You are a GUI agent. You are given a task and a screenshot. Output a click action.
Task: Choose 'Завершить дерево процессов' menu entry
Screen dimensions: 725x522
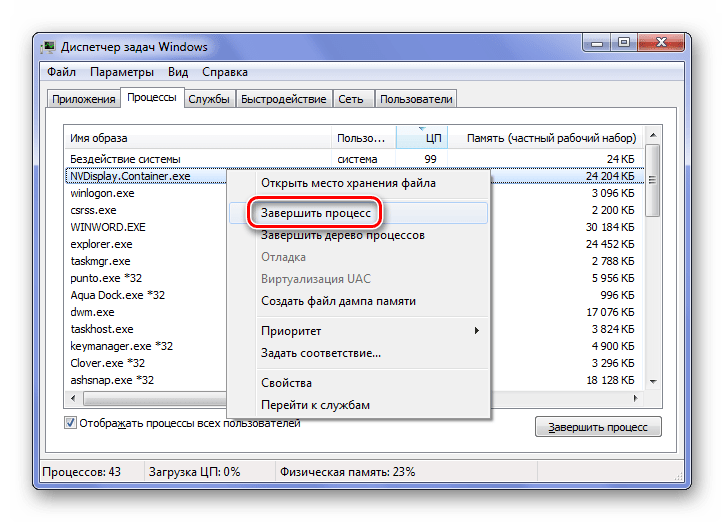(x=358, y=235)
